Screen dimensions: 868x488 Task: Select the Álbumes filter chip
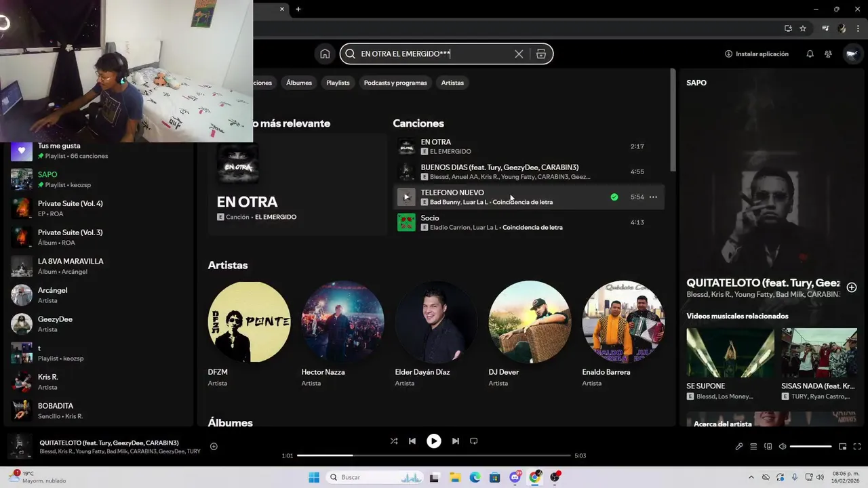(299, 83)
